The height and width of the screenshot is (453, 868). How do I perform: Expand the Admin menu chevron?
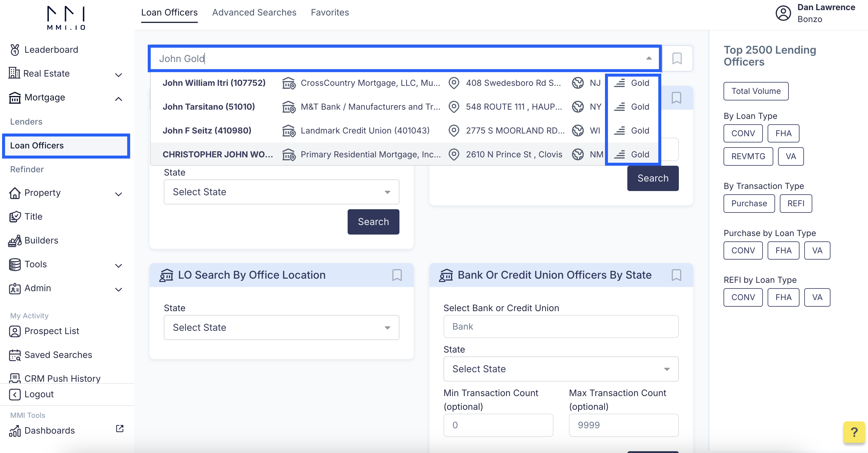click(118, 289)
